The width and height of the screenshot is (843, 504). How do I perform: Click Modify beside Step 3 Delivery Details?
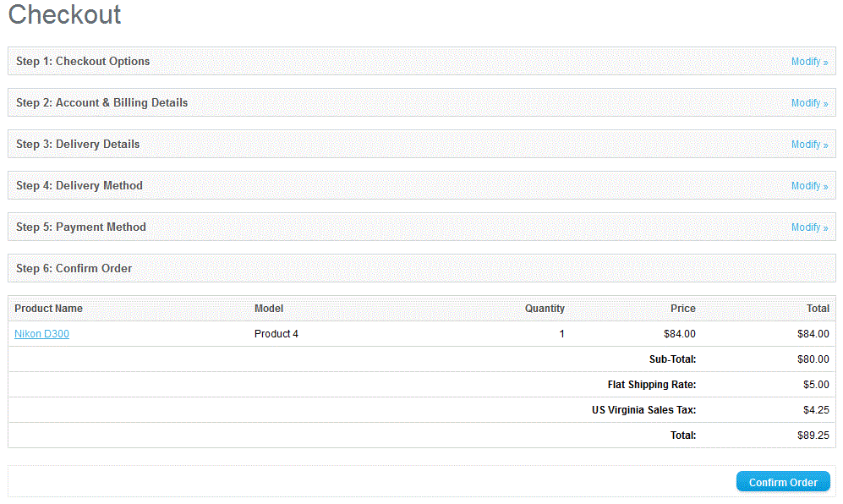tap(808, 145)
